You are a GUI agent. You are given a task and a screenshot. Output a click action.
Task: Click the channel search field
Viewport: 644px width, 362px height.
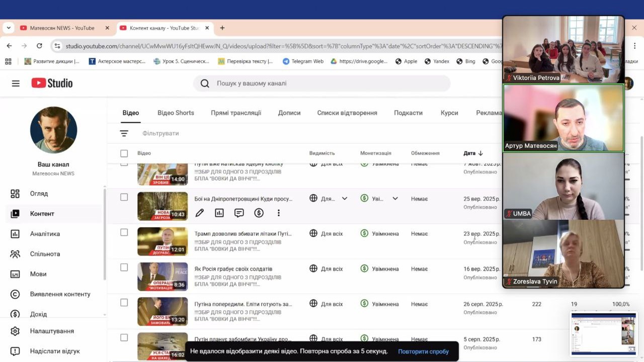point(322,83)
